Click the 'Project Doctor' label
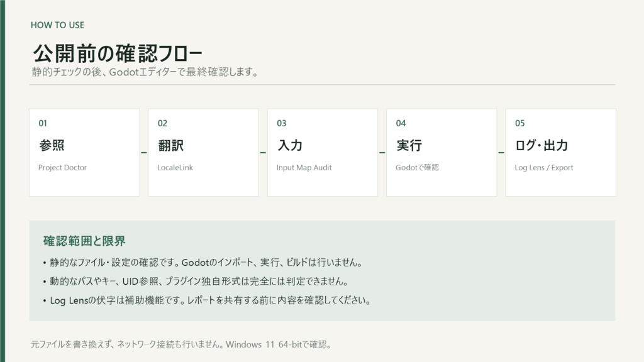Screen dimensions: 644x362 (x=62, y=167)
